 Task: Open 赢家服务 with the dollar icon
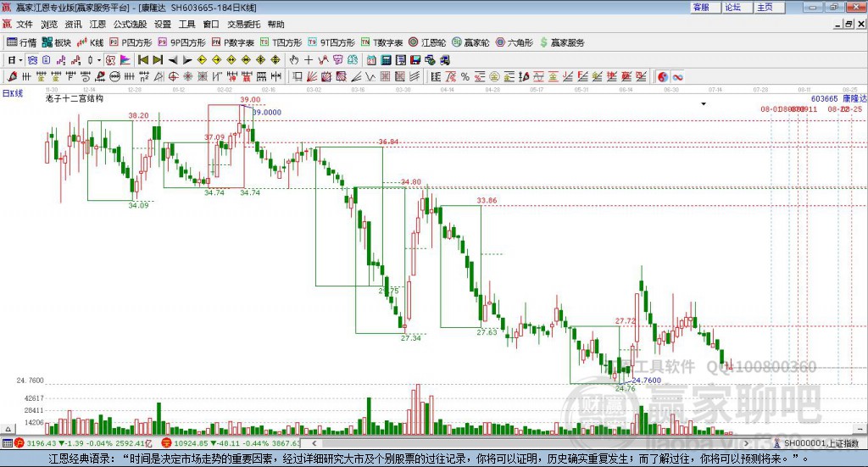562,42
